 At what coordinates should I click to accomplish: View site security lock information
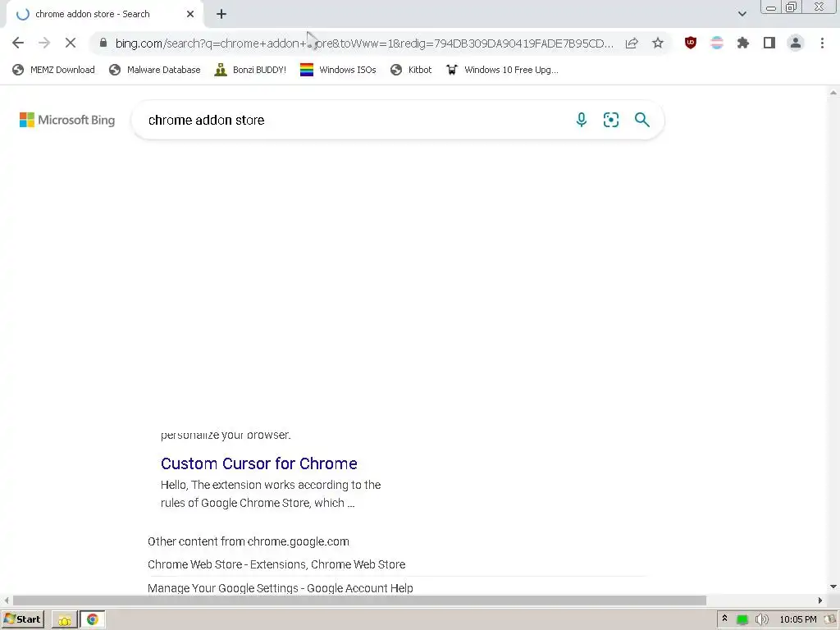[103, 43]
